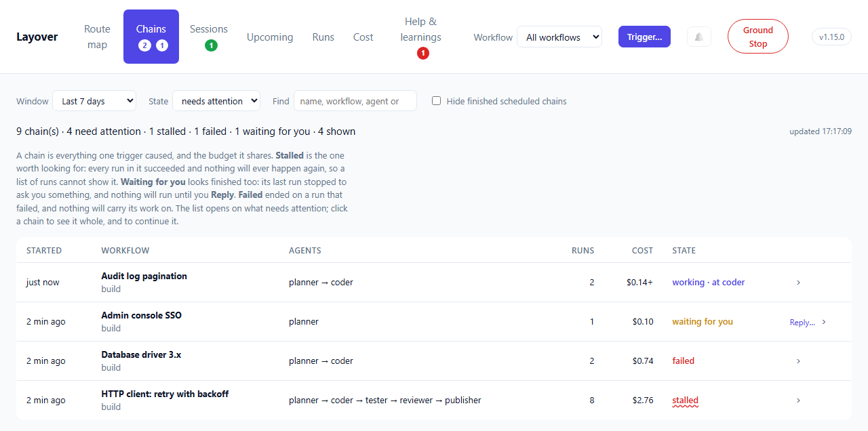Open the Database driver 3.x row chevron
The image size is (868, 431).
pos(798,361)
